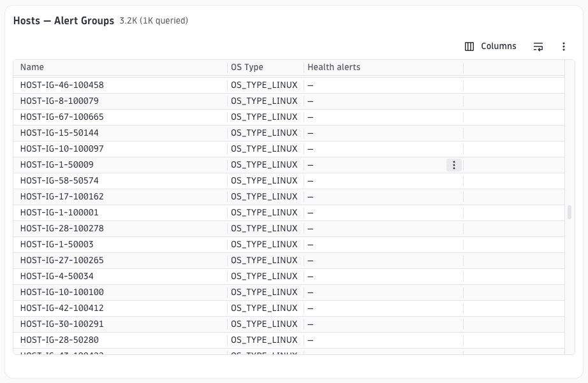588x383 pixels.
Task: Click OS_TYPE_LINUX cell in HOST-IG-28-50280 row
Action: click(x=264, y=340)
